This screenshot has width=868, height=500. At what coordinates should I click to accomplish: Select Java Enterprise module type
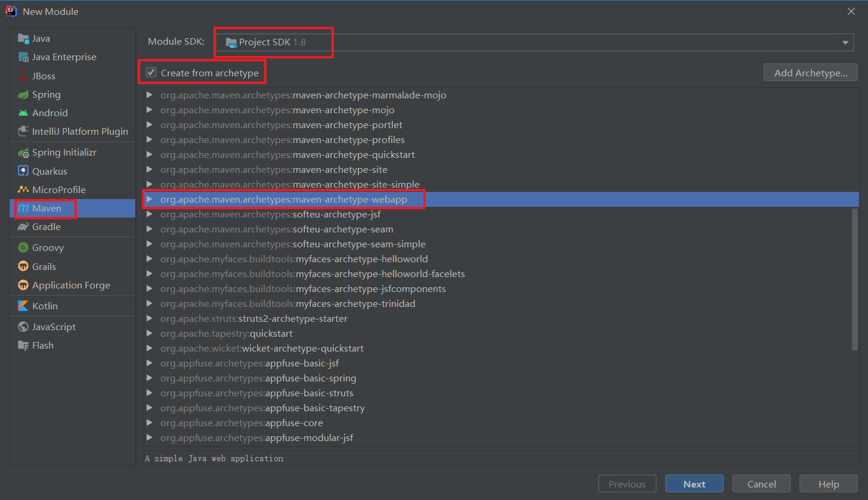tap(72, 57)
